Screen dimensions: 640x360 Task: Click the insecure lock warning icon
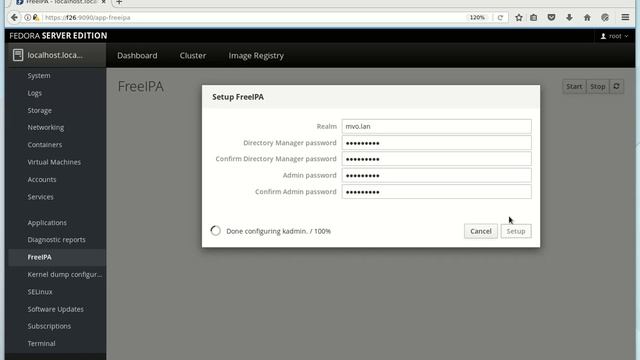click(x=36, y=18)
